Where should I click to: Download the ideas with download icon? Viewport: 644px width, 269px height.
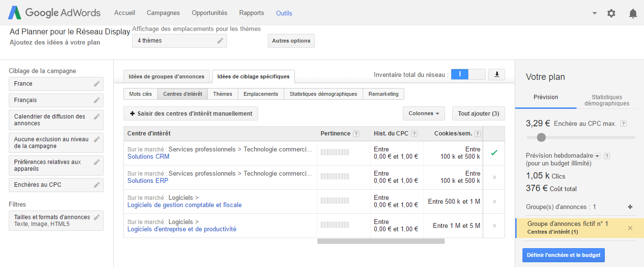[496, 75]
